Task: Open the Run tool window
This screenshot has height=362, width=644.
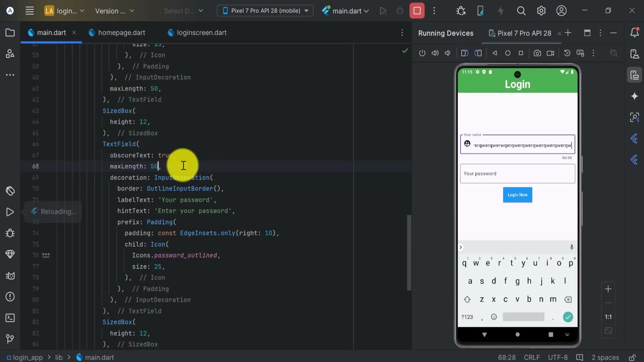Action: tap(10, 212)
